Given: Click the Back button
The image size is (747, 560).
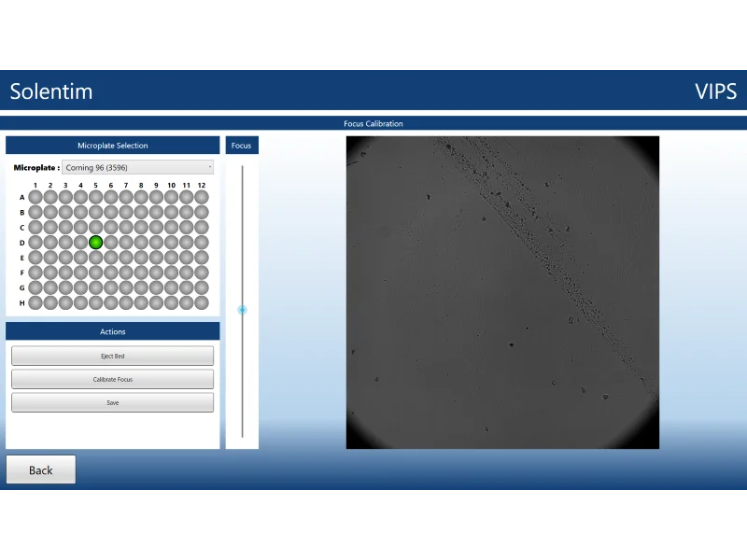Looking at the screenshot, I should tap(41, 469).
